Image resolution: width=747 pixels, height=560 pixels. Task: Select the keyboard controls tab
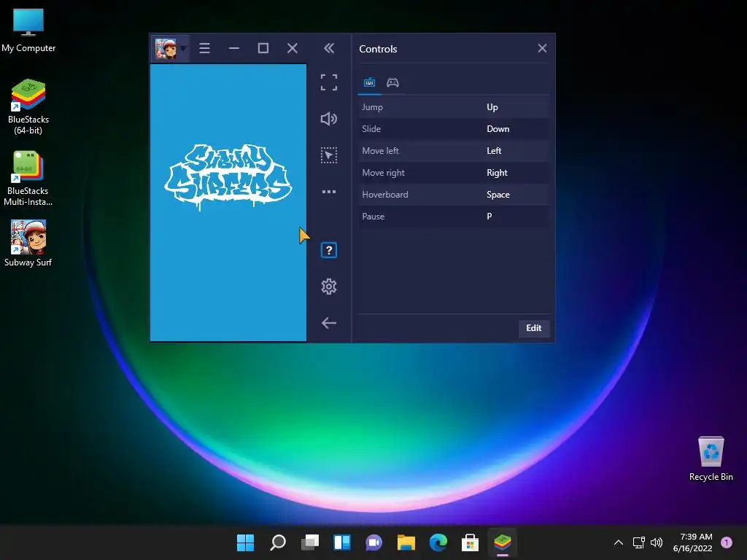(x=369, y=83)
